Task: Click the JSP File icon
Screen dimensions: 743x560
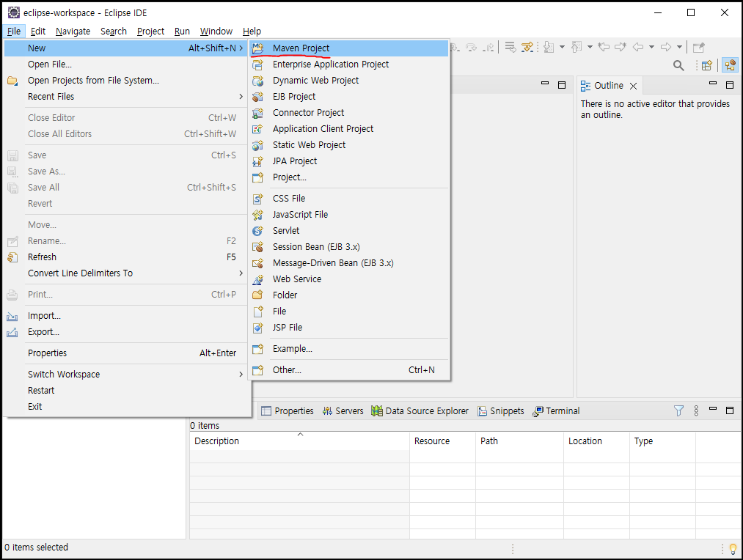Action: [x=257, y=328]
